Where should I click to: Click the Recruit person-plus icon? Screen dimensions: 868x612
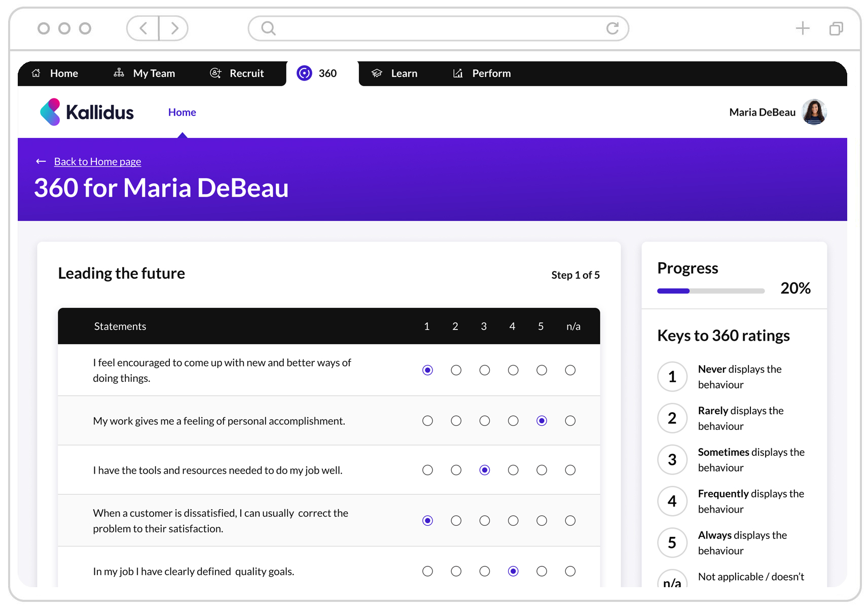pos(215,73)
